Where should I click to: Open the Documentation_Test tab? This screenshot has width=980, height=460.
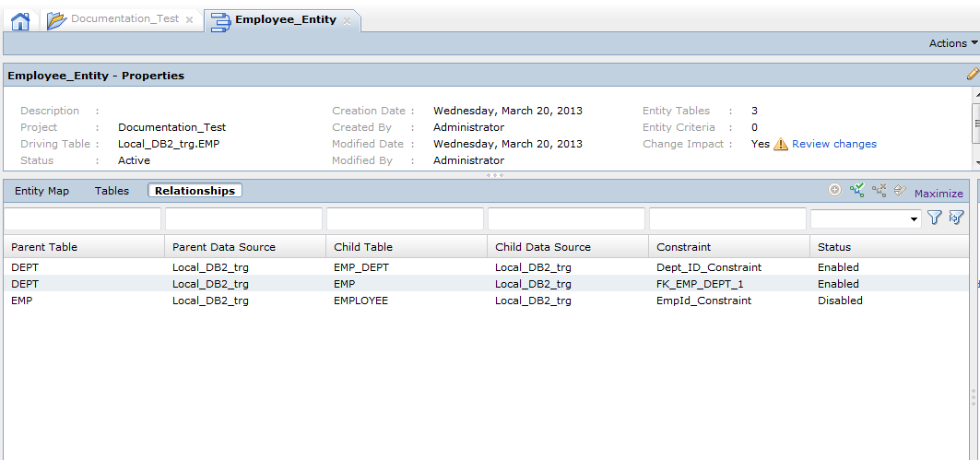[125, 18]
